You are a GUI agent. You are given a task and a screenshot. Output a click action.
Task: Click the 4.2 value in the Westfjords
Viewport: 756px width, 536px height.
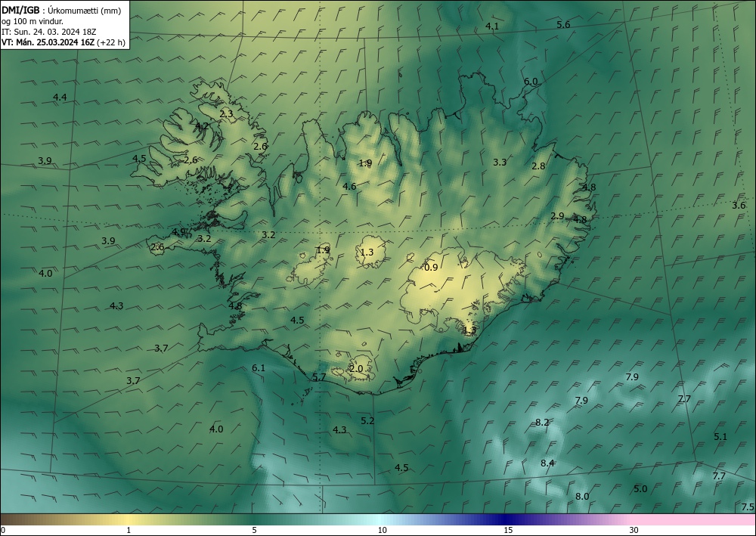pos(202,125)
